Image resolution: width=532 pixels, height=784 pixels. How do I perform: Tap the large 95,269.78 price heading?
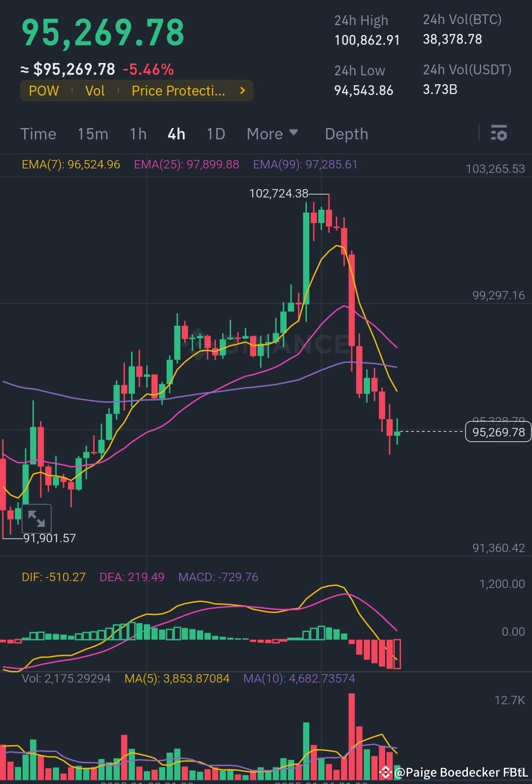coord(103,33)
